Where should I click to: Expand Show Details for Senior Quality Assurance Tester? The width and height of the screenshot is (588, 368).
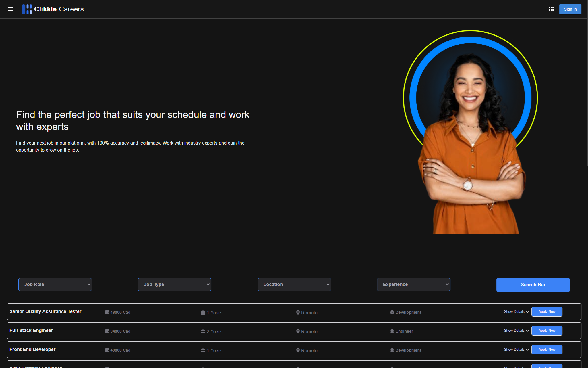(x=516, y=312)
